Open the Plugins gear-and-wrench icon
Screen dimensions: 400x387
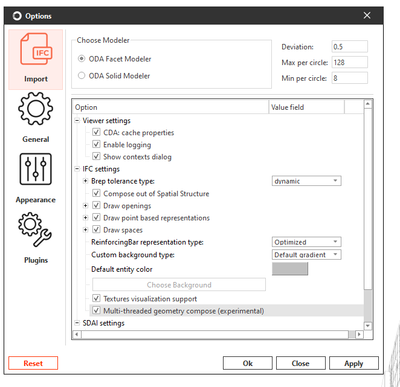pyautogui.click(x=35, y=230)
